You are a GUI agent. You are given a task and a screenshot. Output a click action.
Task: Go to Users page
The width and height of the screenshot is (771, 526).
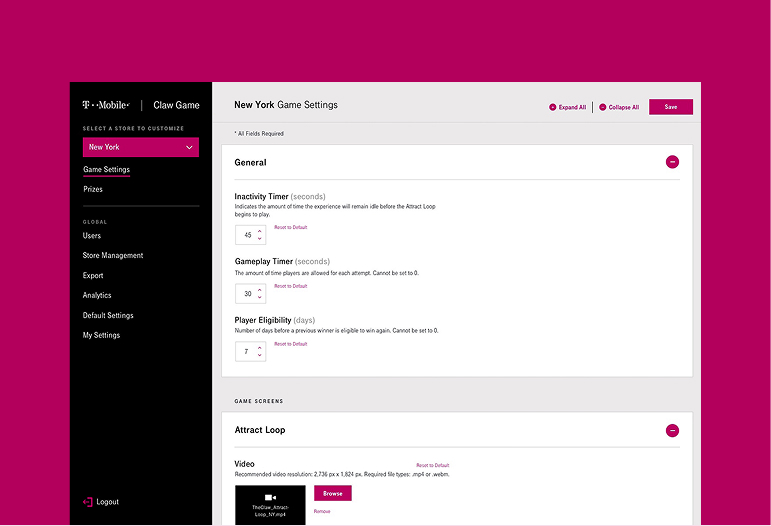(x=91, y=235)
